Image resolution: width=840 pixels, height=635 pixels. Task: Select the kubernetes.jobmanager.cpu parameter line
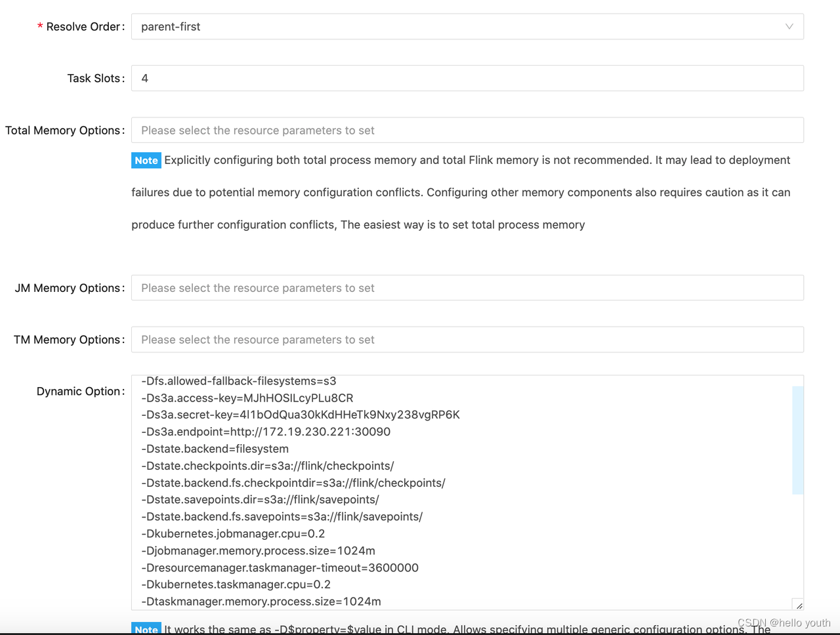click(x=233, y=533)
